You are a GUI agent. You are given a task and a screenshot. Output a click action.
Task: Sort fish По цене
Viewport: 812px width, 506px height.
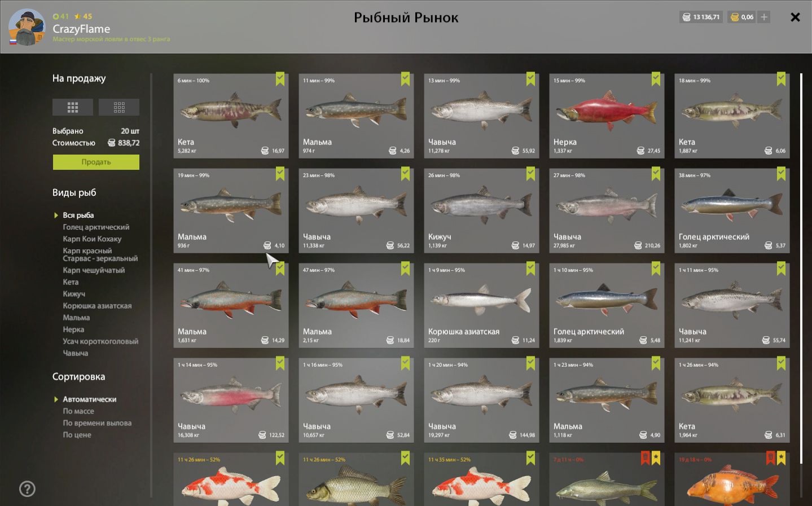pos(77,434)
